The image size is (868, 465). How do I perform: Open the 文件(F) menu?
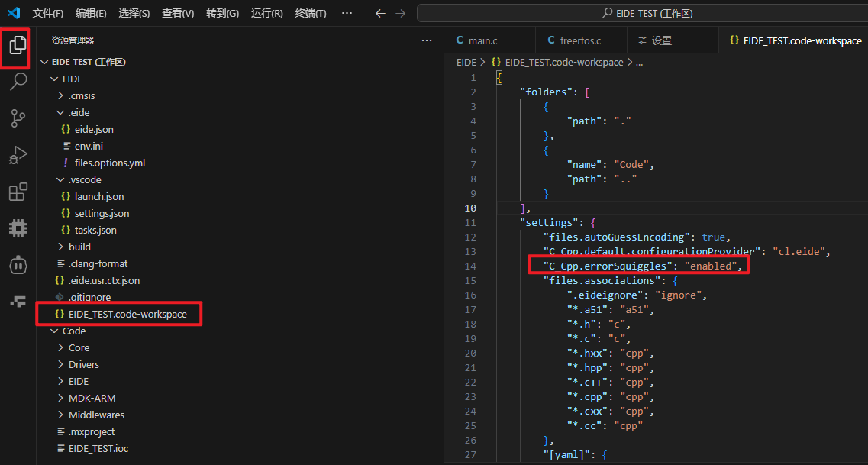point(47,13)
